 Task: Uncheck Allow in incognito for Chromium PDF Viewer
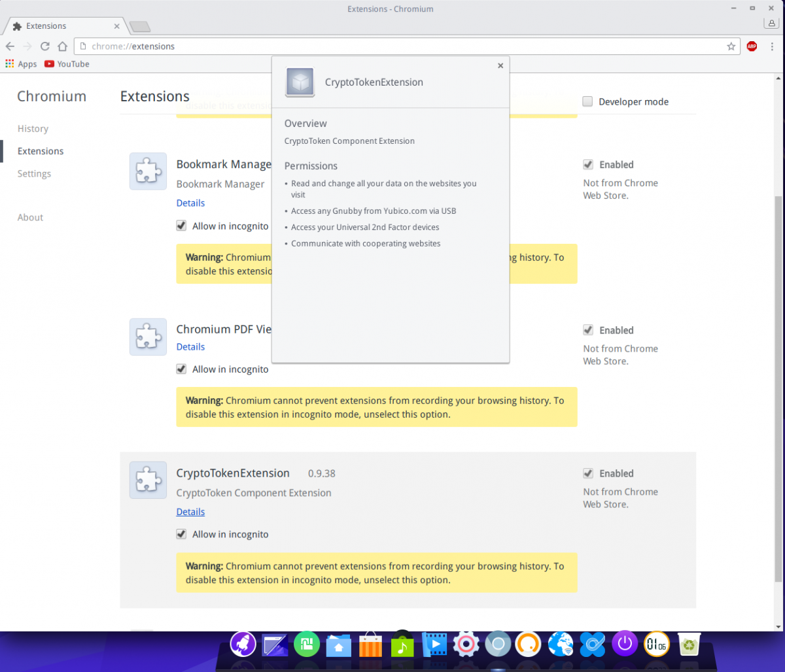click(181, 369)
